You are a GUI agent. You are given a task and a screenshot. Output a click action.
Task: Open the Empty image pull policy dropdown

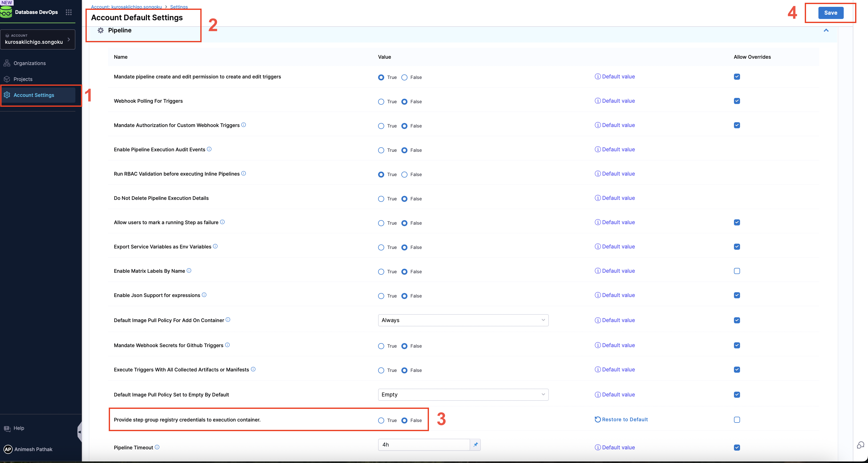tap(463, 394)
